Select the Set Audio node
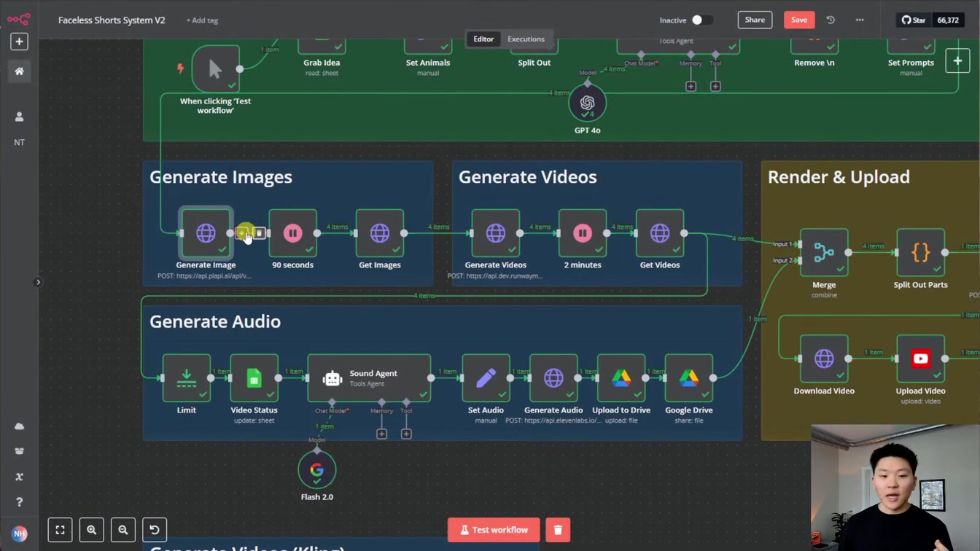Screen dimensions: 980x551 (x=486, y=378)
